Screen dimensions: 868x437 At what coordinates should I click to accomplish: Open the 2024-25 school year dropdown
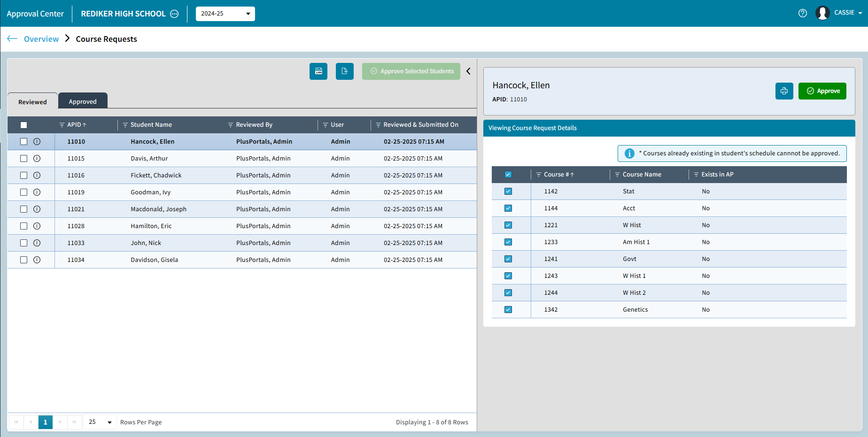(x=225, y=14)
